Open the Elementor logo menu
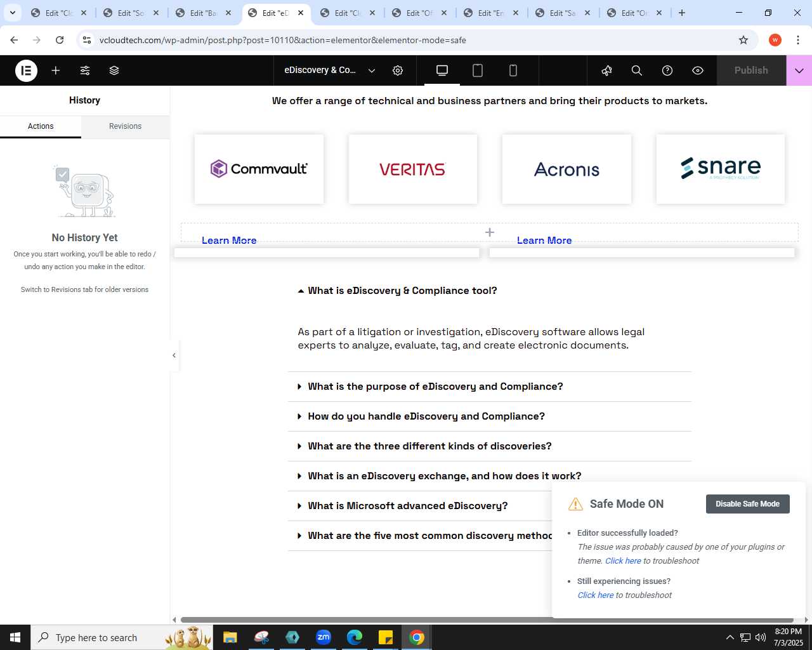Viewport: 812px width, 650px height. tap(27, 70)
